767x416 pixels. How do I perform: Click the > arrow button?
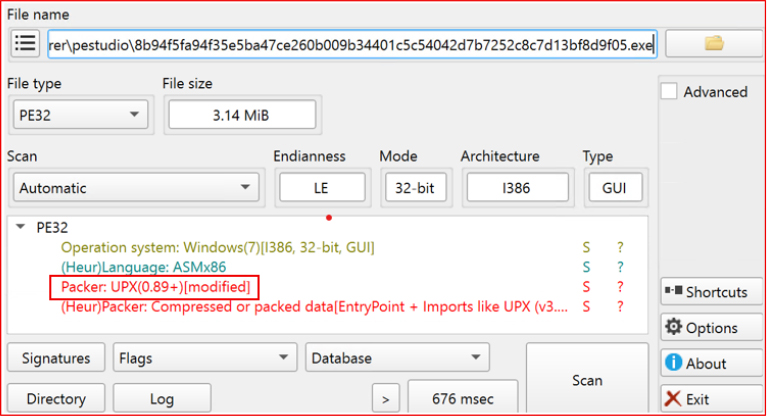pos(385,398)
